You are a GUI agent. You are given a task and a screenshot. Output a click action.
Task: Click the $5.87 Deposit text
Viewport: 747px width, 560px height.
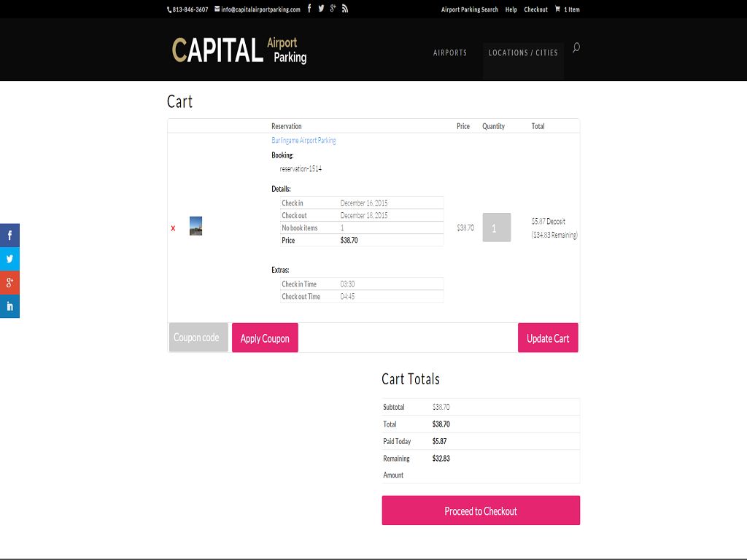pos(549,222)
